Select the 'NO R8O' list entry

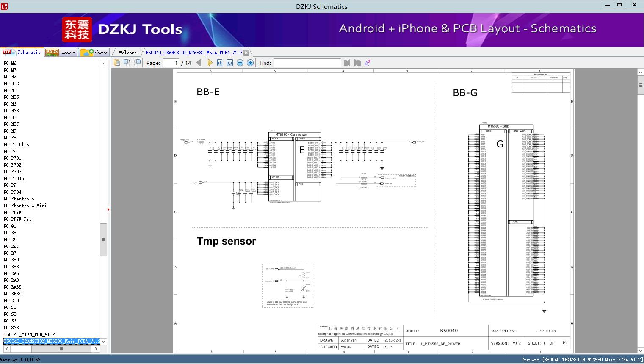click(11, 260)
